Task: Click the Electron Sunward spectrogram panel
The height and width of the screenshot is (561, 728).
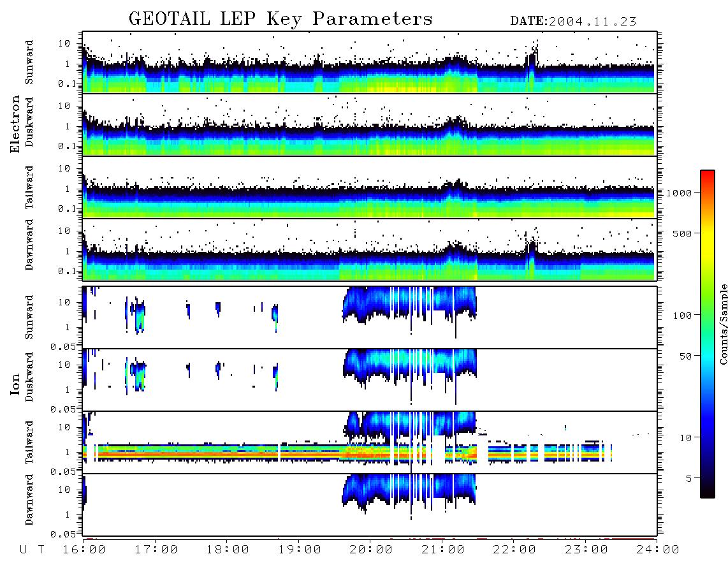Action: click(x=370, y=62)
